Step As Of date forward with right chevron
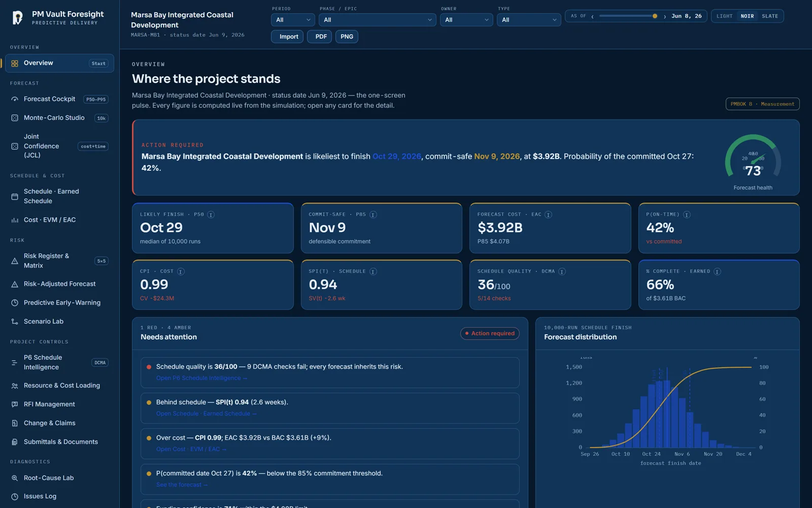Screen dimensions: 812x508 tap(665, 16)
